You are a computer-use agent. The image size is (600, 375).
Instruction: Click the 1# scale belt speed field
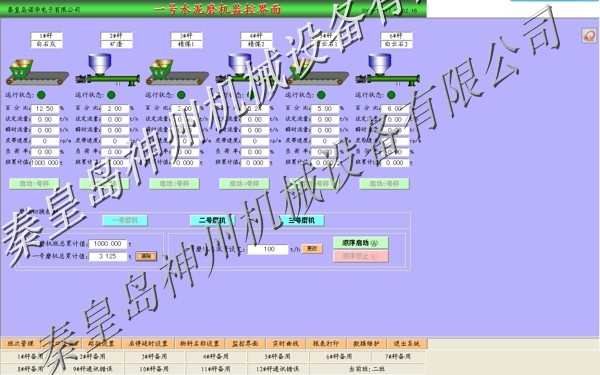click(x=45, y=141)
